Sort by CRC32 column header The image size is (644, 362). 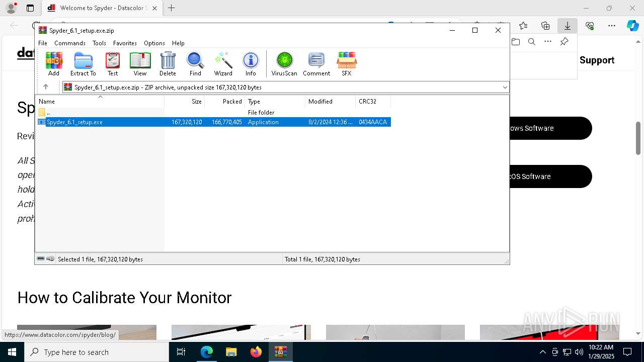[x=373, y=101]
